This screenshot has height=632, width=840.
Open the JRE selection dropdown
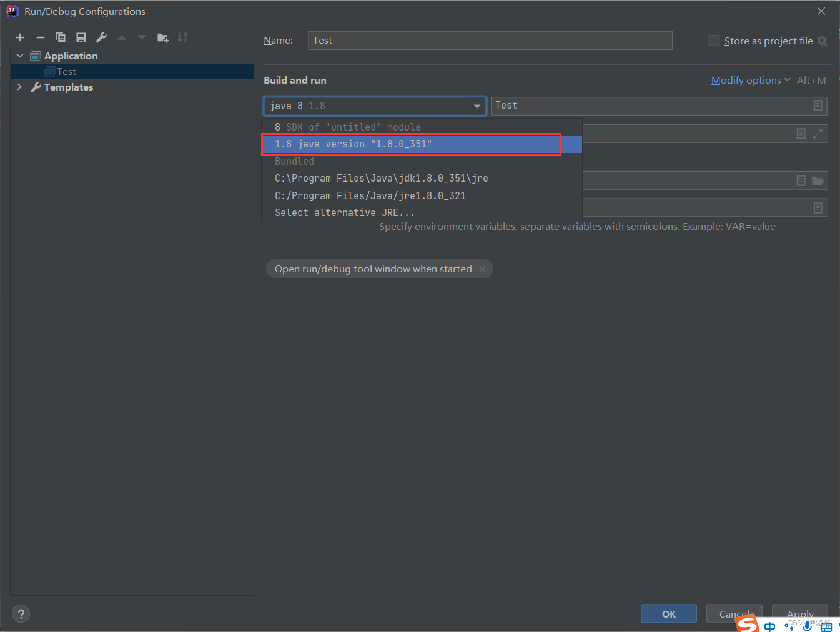point(477,106)
